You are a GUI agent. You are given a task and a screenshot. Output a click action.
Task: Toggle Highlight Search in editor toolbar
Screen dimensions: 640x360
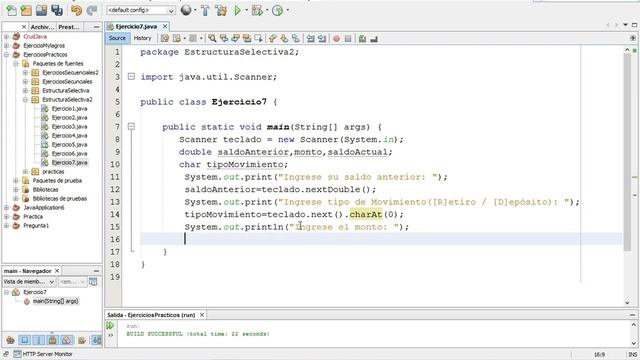tap(247, 38)
